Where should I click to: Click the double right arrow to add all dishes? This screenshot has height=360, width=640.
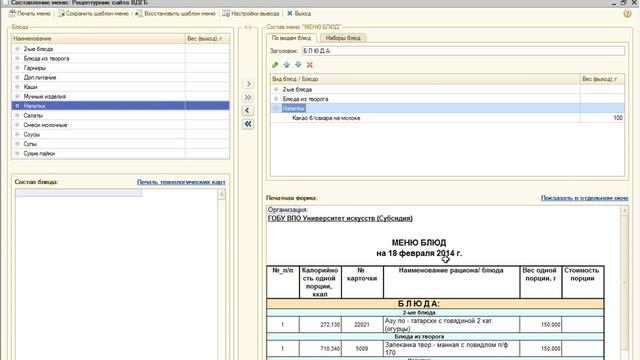(x=248, y=97)
